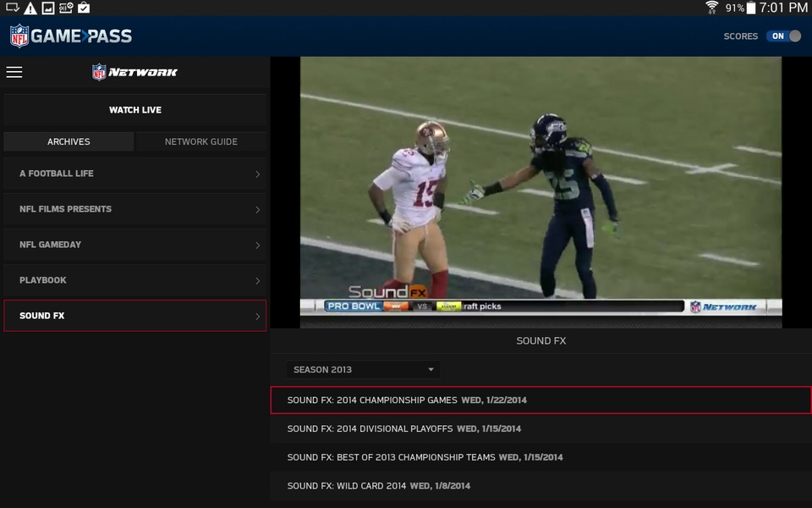The width and height of the screenshot is (812, 508).
Task: Expand Playbook chevron arrow
Action: coord(257,281)
